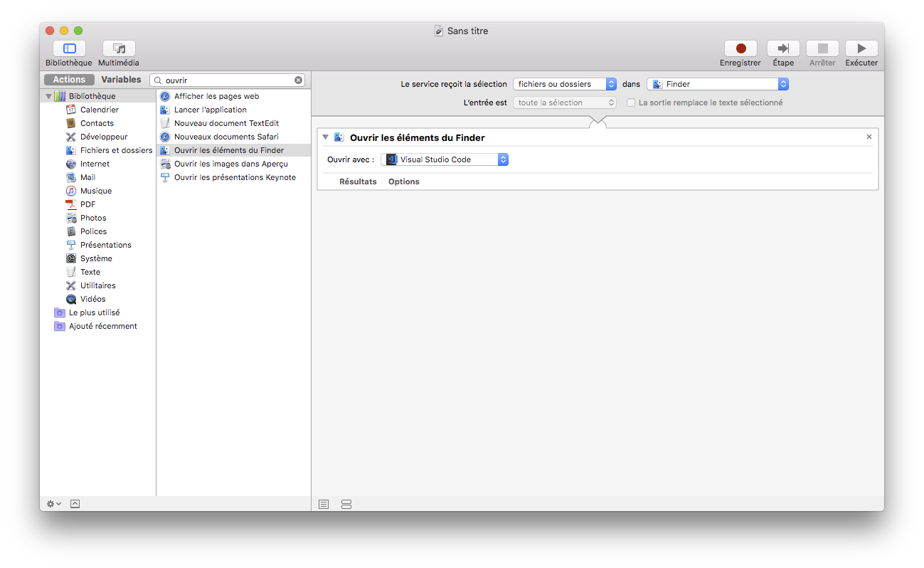Open 'Ouvrir avec' Visual Studio Code dropdown

[x=445, y=159]
